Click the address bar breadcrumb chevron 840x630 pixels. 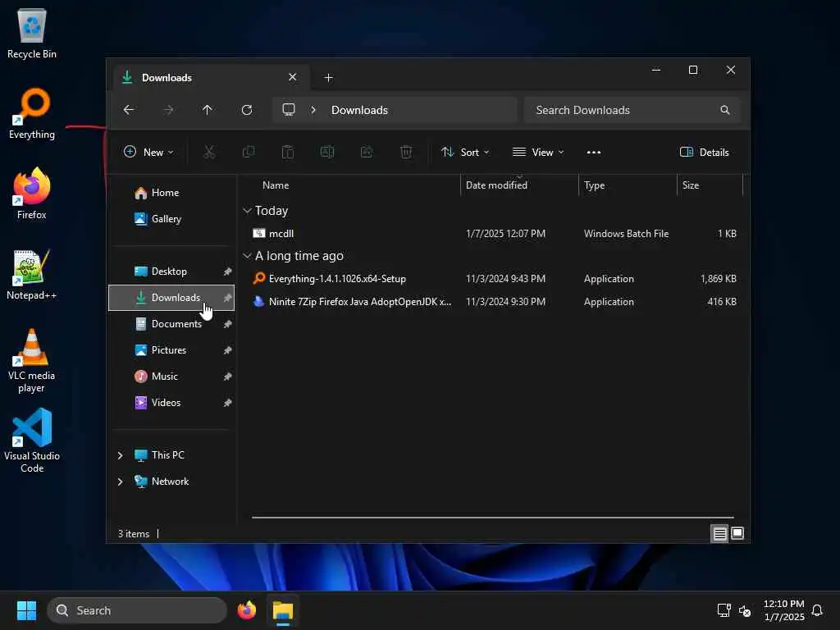pyautogui.click(x=313, y=110)
